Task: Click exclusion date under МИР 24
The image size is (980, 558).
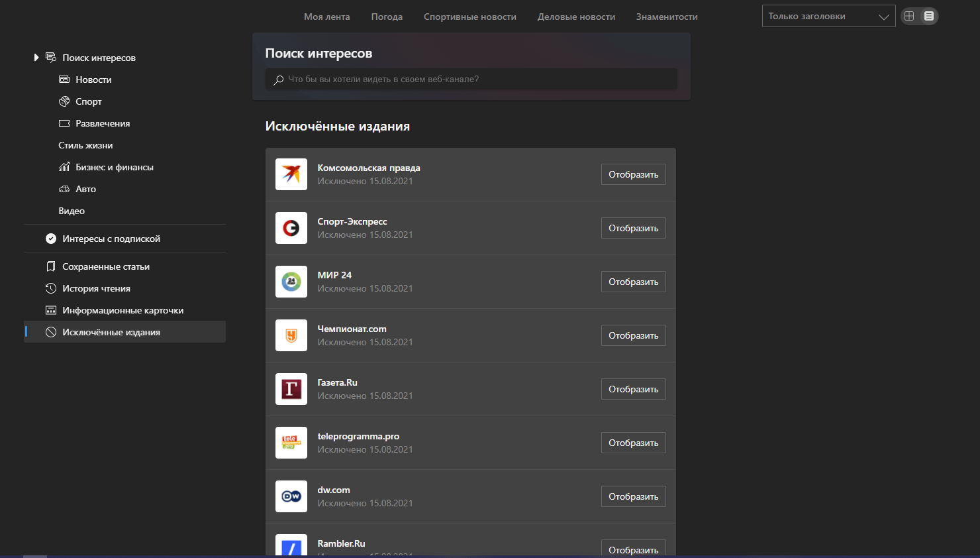Action: (365, 288)
